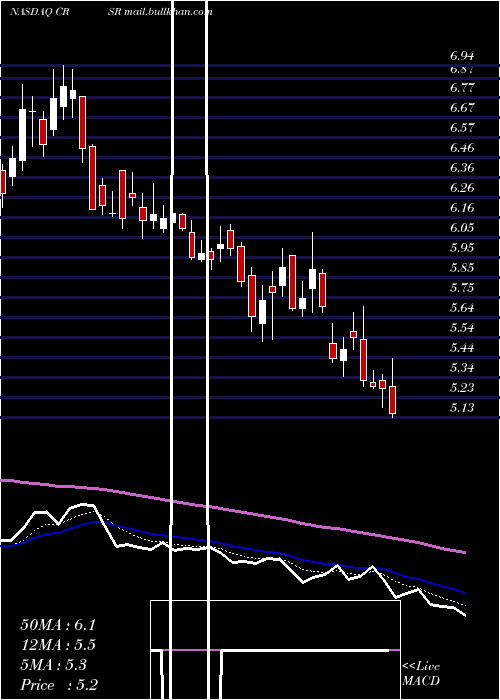500x700 pixels.
Task: Select the 6.57 price axis label
Action: point(462,128)
